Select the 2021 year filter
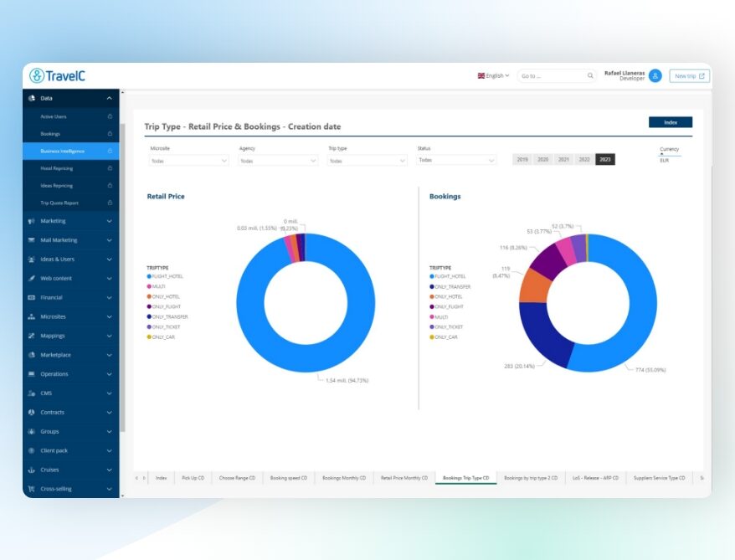The width and height of the screenshot is (735, 560). [x=563, y=159]
